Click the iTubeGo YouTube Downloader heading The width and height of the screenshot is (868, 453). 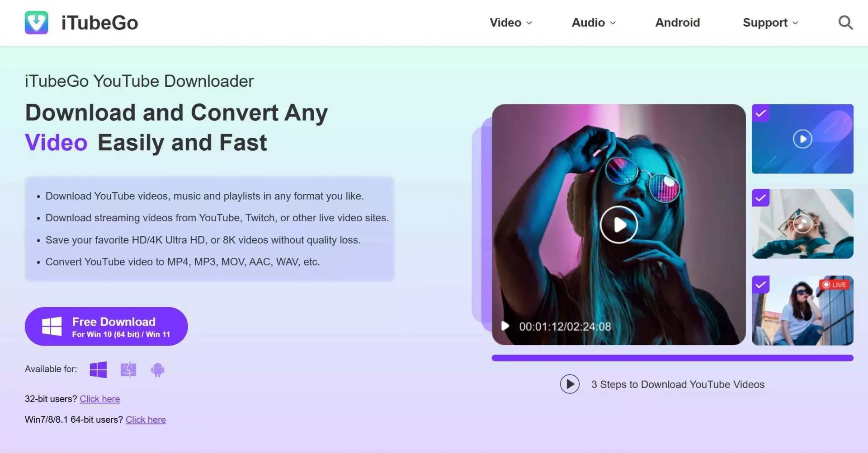[139, 81]
